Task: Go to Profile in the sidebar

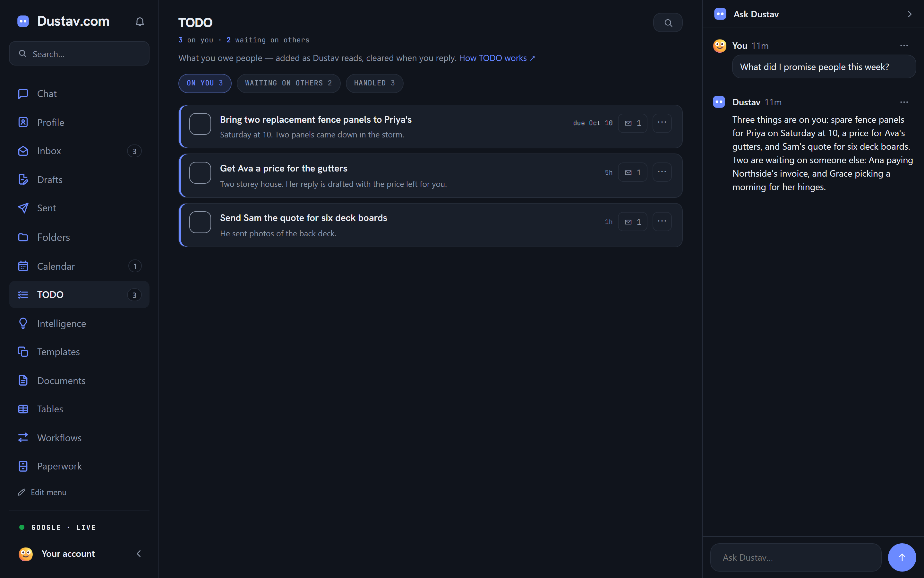Action: (79, 122)
